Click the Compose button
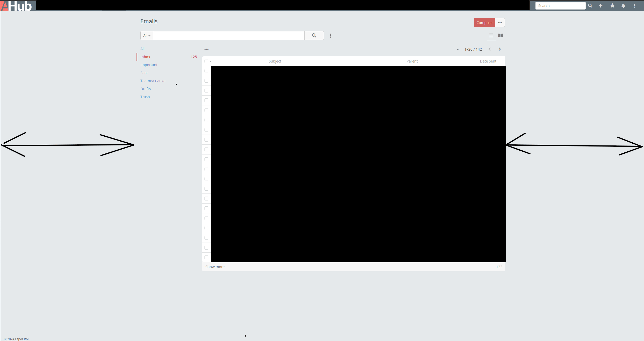Image resolution: width=644 pixels, height=341 pixels. 484,23
